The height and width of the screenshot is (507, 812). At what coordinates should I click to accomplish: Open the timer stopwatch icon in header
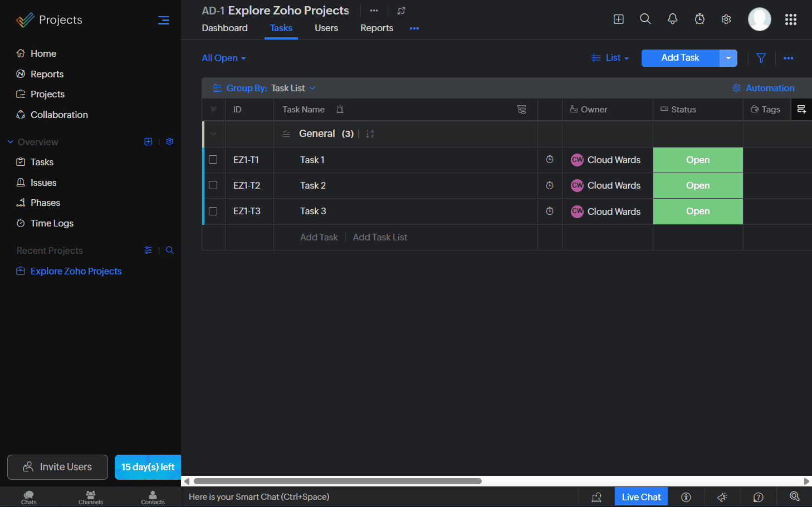click(700, 19)
